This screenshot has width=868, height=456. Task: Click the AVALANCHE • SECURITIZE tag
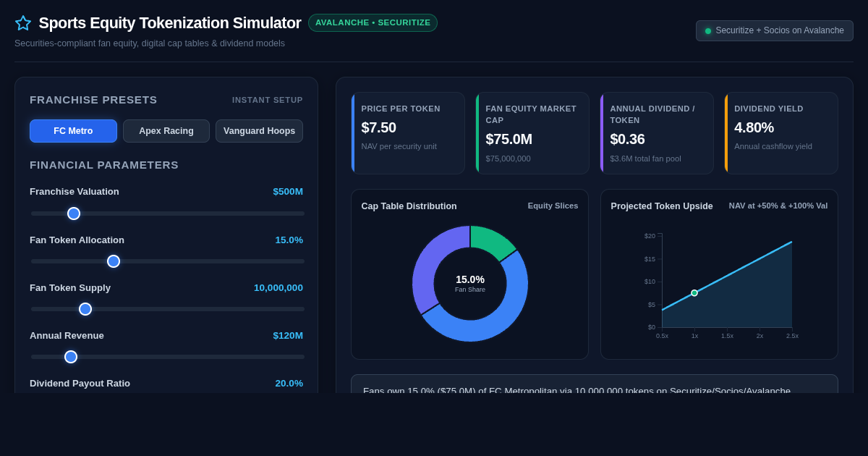coord(373,22)
